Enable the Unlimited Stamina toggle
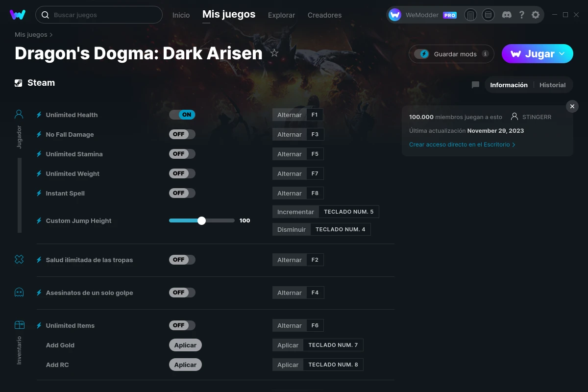The width and height of the screenshot is (588, 392). pyautogui.click(x=182, y=154)
